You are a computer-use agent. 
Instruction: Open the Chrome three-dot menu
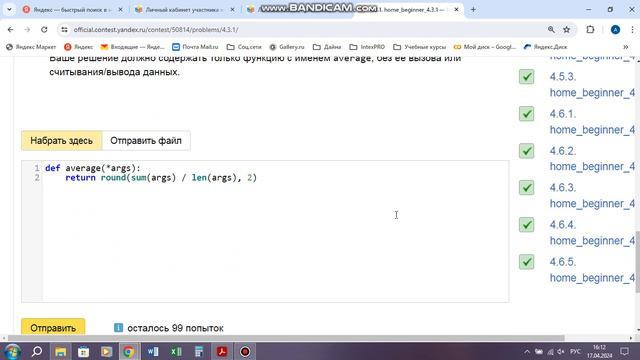(632, 29)
